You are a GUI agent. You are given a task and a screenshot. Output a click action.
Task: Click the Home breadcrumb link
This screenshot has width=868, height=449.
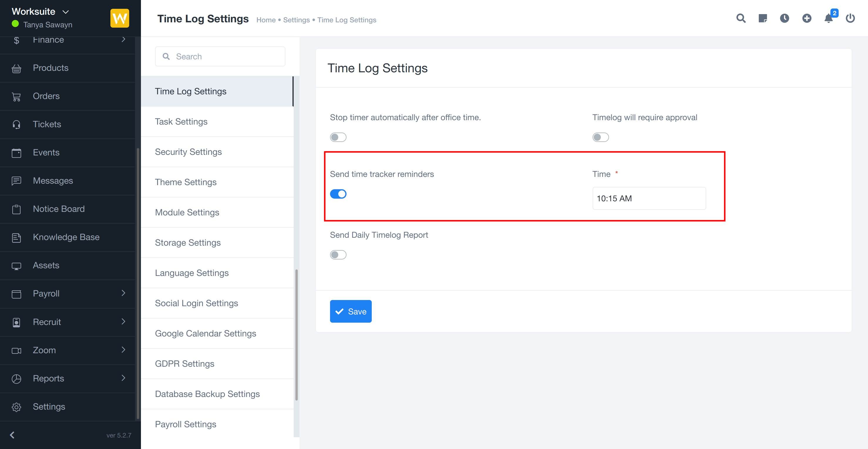point(266,20)
